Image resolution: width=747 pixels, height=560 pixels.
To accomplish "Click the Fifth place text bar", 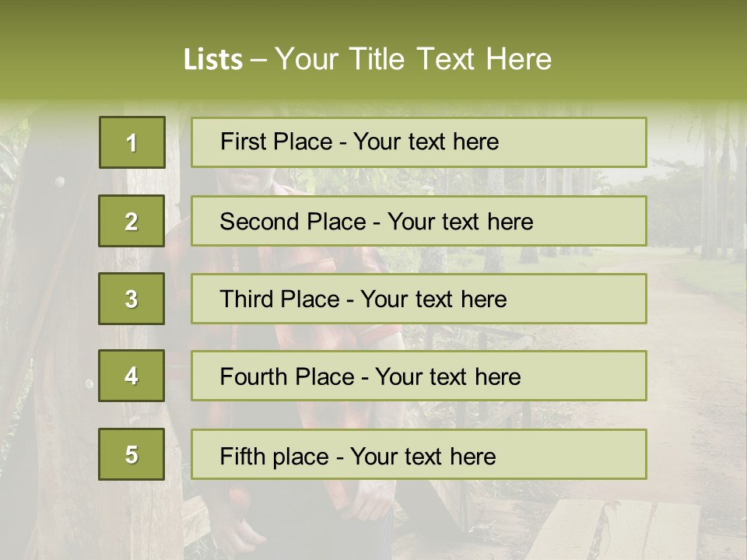I will tap(419, 454).
